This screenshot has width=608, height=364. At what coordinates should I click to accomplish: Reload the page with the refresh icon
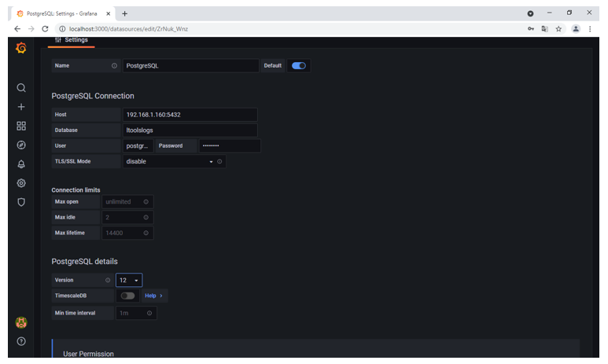(45, 29)
